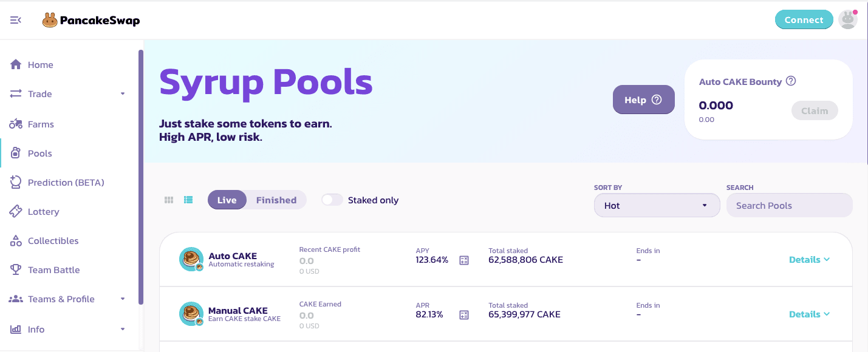Image resolution: width=868 pixels, height=352 pixels.
Task: Collapse sidebar with the menu icon
Action: coord(16,20)
